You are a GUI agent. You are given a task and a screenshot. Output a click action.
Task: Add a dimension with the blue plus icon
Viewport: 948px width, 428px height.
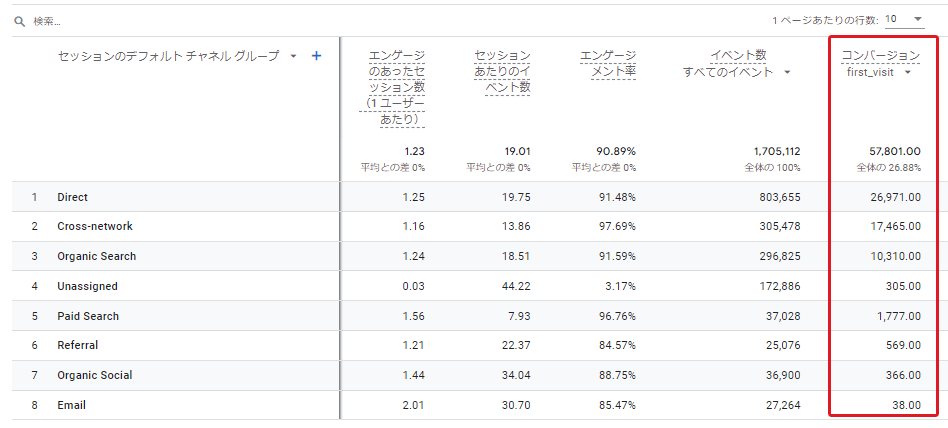click(316, 56)
